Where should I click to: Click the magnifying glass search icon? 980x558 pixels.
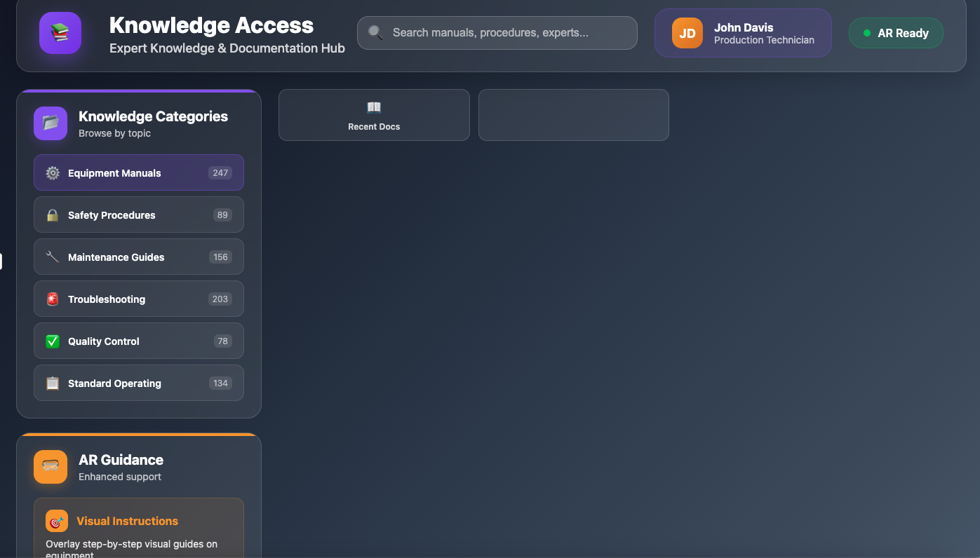coord(375,33)
